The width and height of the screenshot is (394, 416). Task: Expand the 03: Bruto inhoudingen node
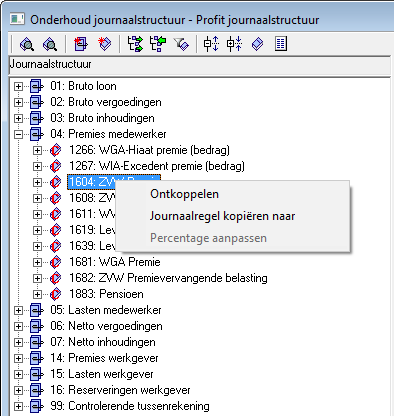point(18,118)
